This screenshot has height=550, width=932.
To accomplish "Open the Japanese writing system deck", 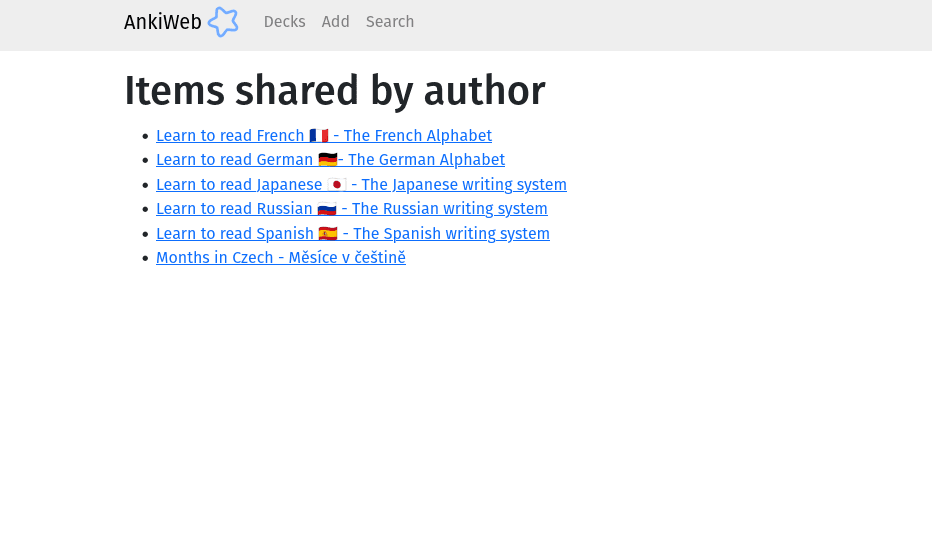I will click(464, 185).
